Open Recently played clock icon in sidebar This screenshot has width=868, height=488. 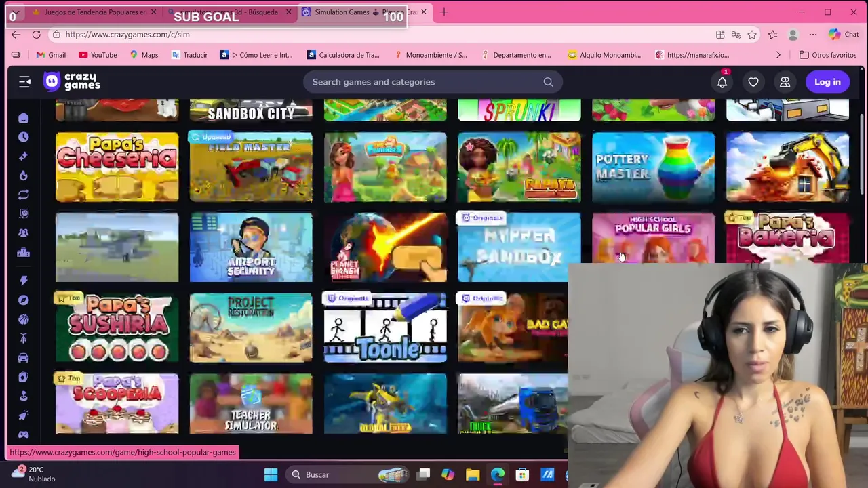tap(24, 137)
